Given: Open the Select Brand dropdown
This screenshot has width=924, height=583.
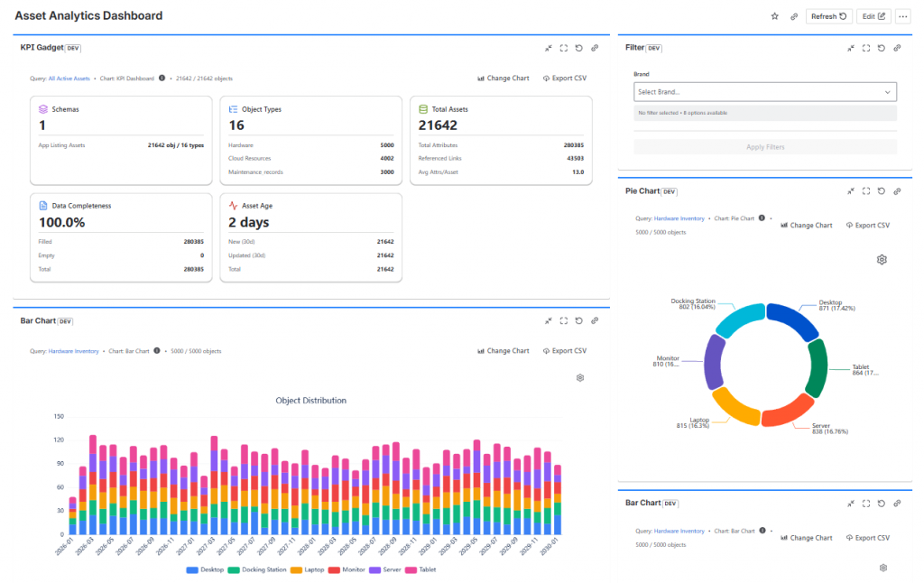Looking at the screenshot, I should click(x=764, y=91).
